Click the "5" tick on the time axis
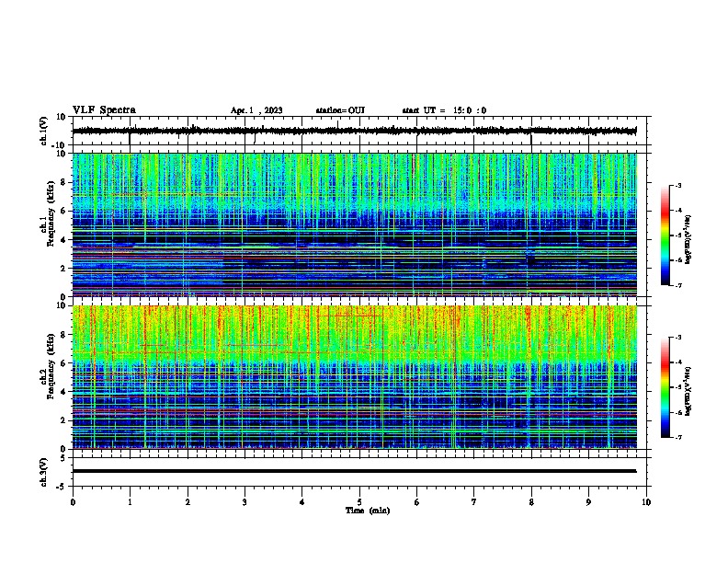Viewport: 728px width, 563px height. pos(359,502)
